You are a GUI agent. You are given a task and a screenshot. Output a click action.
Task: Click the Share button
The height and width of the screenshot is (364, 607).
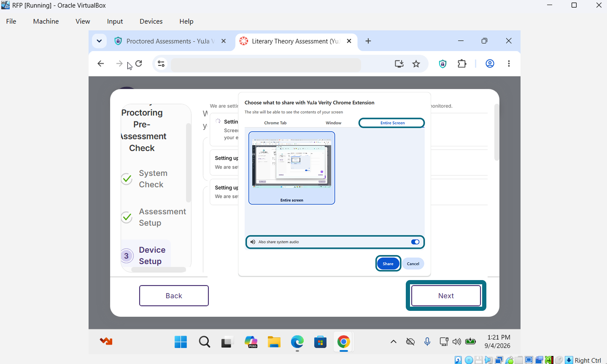pyautogui.click(x=388, y=264)
